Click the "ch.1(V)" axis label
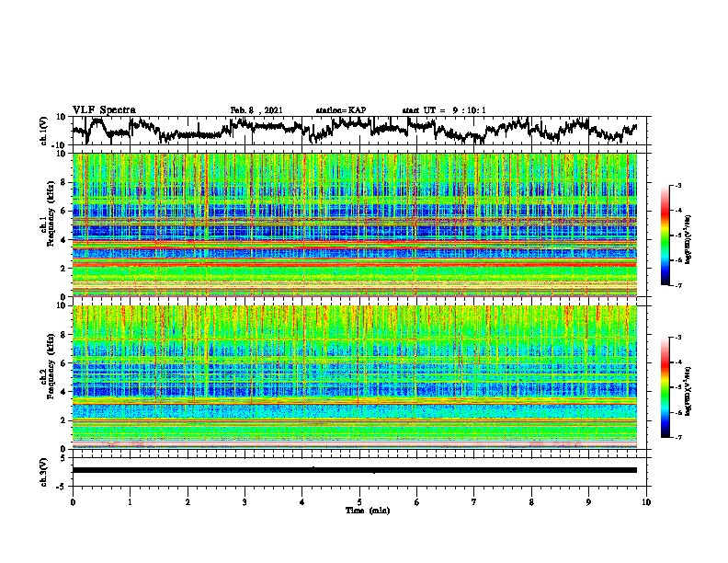Viewport: 728px width, 563px height. [x=44, y=131]
